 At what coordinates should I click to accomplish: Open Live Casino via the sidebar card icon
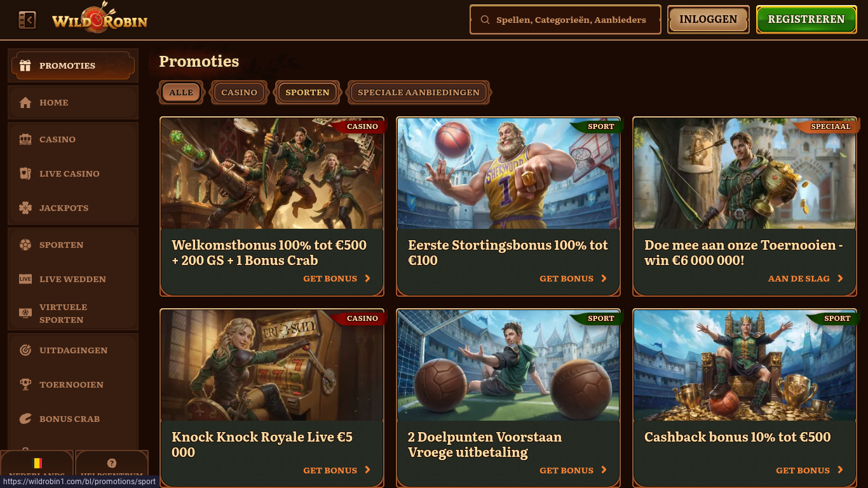tap(25, 173)
